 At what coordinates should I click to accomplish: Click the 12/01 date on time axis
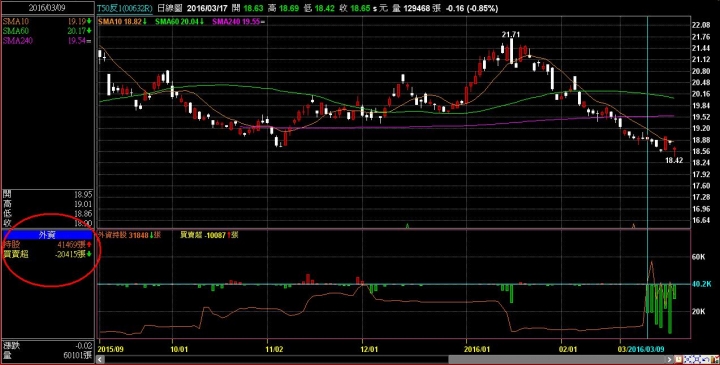coord(369,349)
